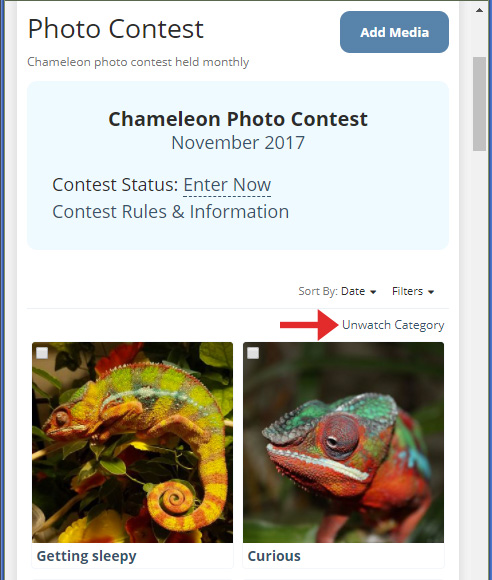This screenshot has width=492, height=580.
Task: Open the Getting sleepy chameleon thumbnail
Action: 132,442
